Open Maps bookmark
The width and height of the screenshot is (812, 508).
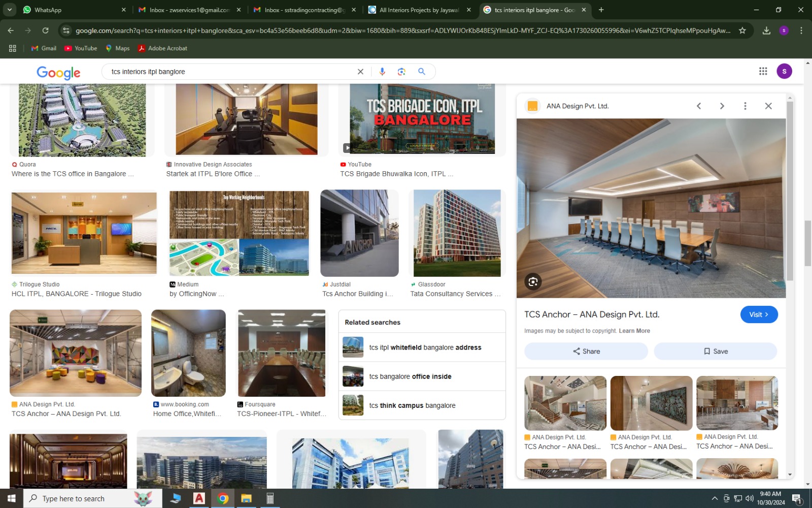point(118,48)
